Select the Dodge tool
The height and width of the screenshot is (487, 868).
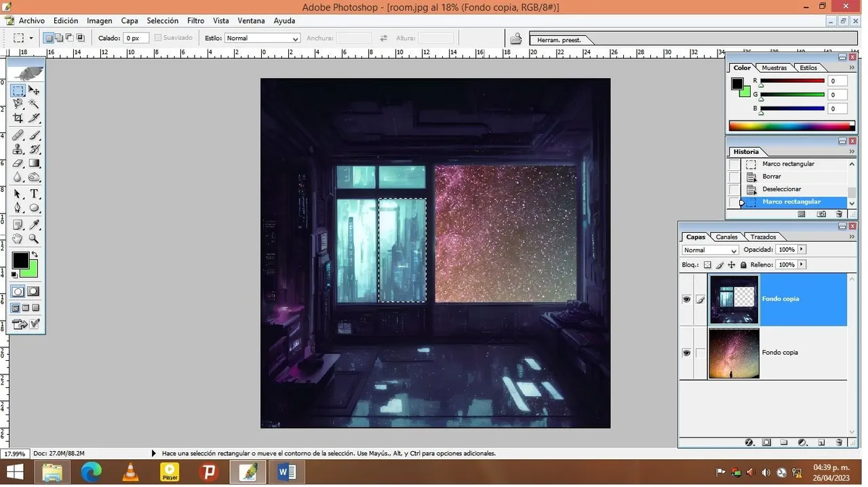34,177
